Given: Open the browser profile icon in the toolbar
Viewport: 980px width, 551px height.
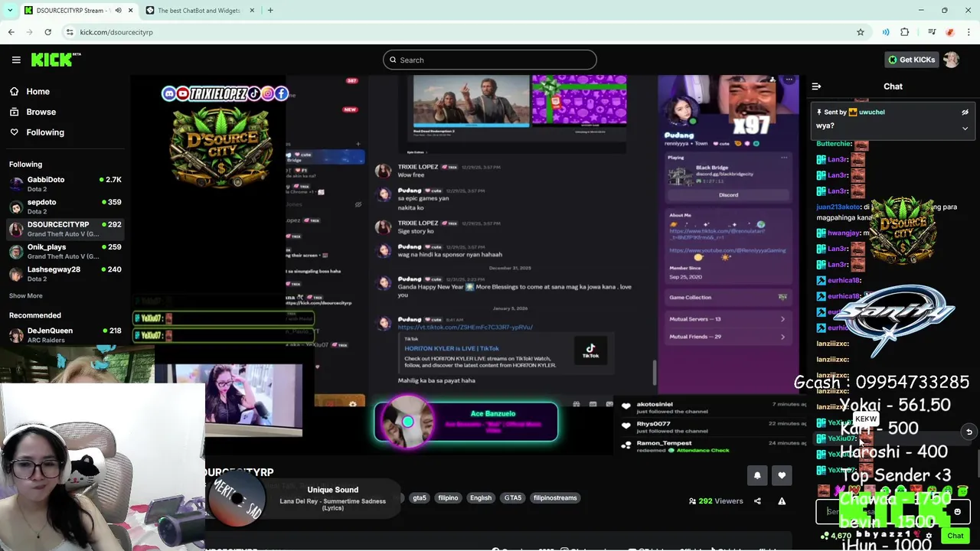Looking at the screenshot, I should 950,32.
